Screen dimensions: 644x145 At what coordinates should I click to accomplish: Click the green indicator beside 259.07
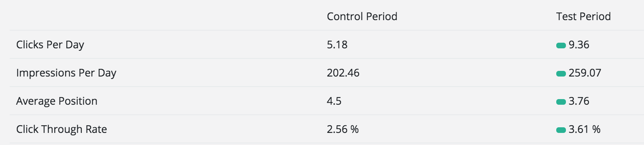(561, 74)
